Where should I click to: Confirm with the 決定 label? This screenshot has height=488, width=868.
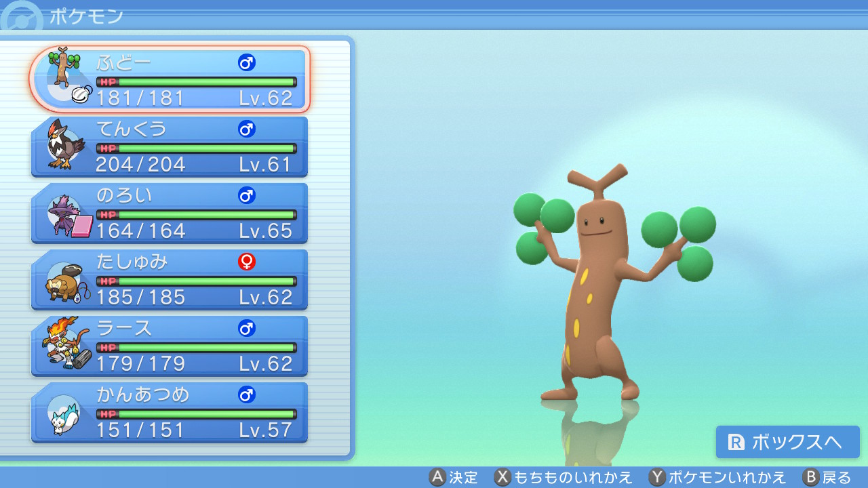(463, 477)
